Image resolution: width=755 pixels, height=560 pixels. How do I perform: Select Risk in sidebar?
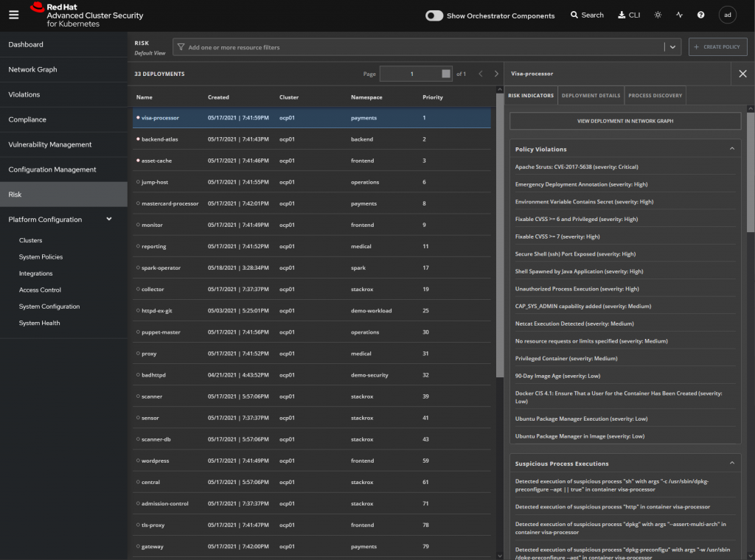point(63,195)
